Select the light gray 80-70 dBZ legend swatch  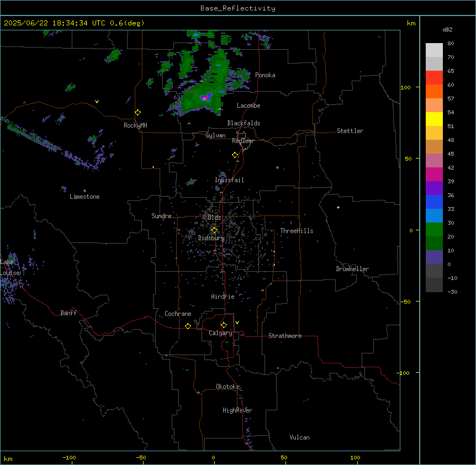click(434, 50)
